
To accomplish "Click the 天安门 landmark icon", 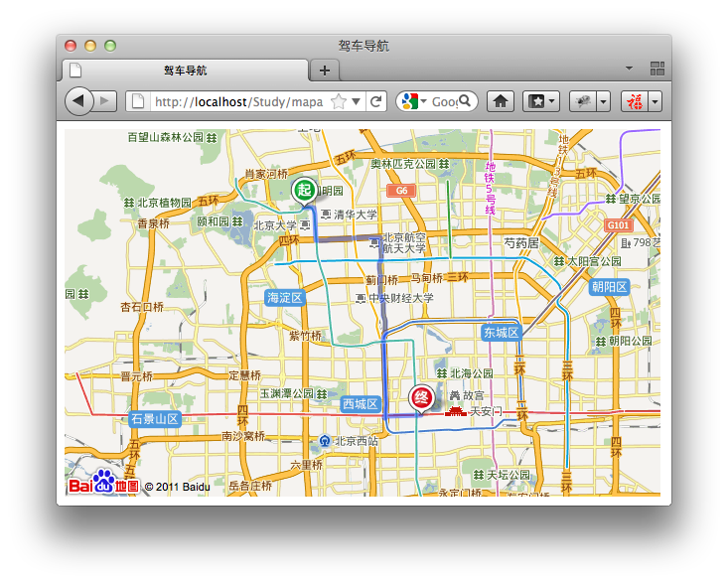I will pos(456,411).
